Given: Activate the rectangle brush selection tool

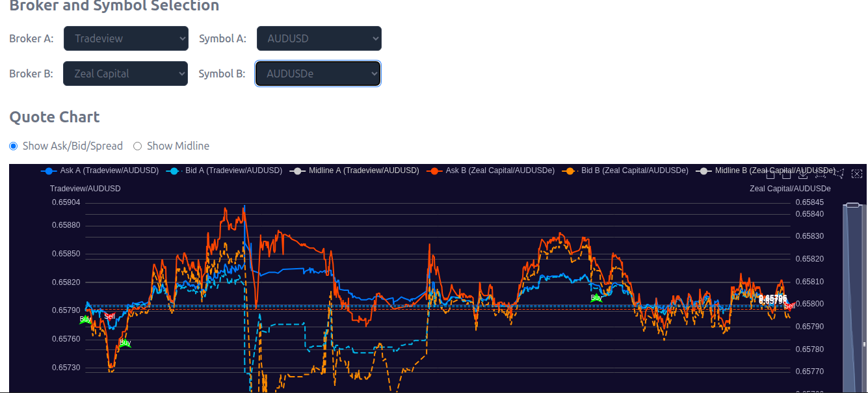Looking at the screenshot, I should click(x=822, y=174).
